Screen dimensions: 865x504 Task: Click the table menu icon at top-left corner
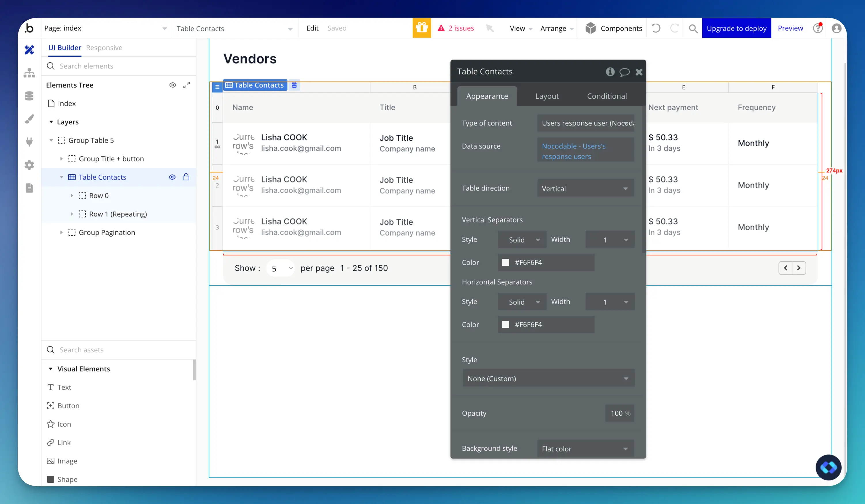(217, 87)
